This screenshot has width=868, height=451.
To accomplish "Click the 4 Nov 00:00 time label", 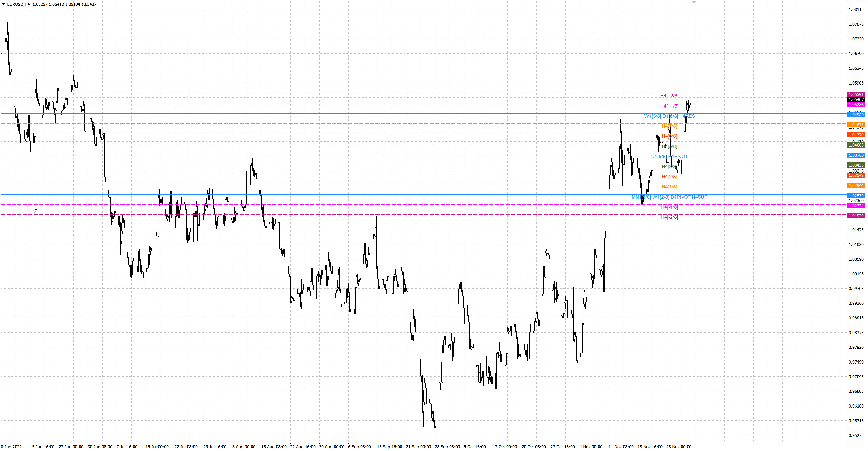I will click(591, 447).
